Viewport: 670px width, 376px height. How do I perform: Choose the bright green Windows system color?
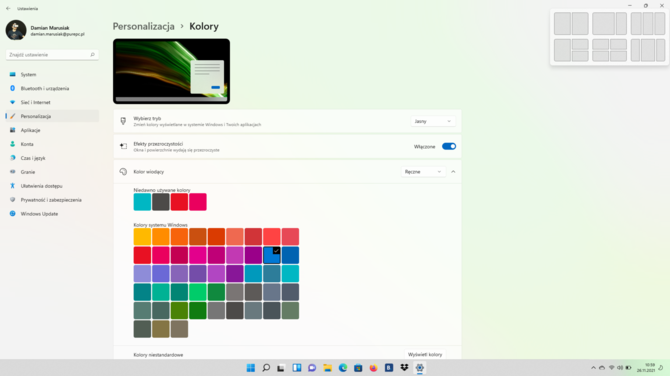198,292
